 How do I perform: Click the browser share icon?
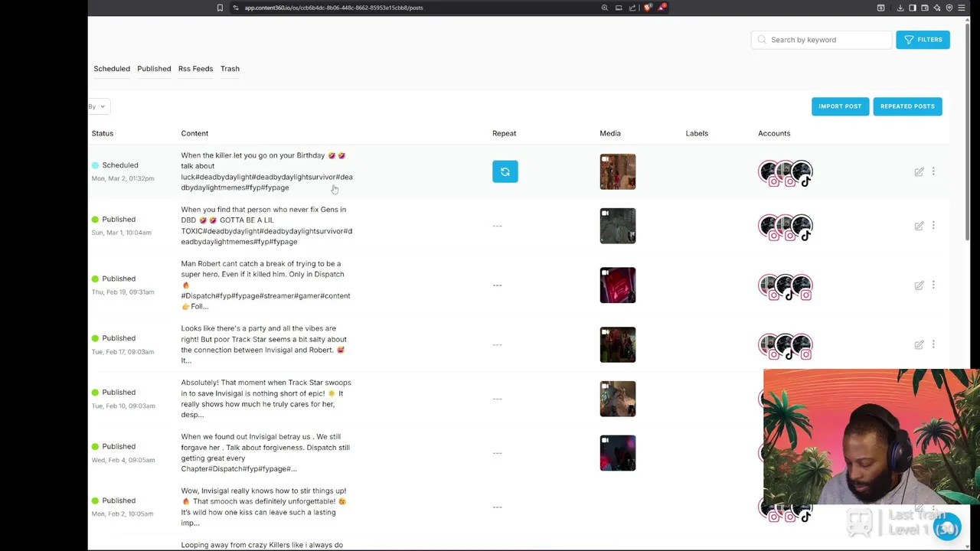(x=632, y=8)
